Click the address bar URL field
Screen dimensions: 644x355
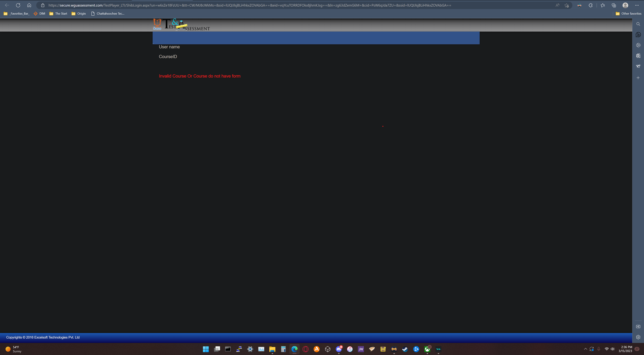point(250,5)
